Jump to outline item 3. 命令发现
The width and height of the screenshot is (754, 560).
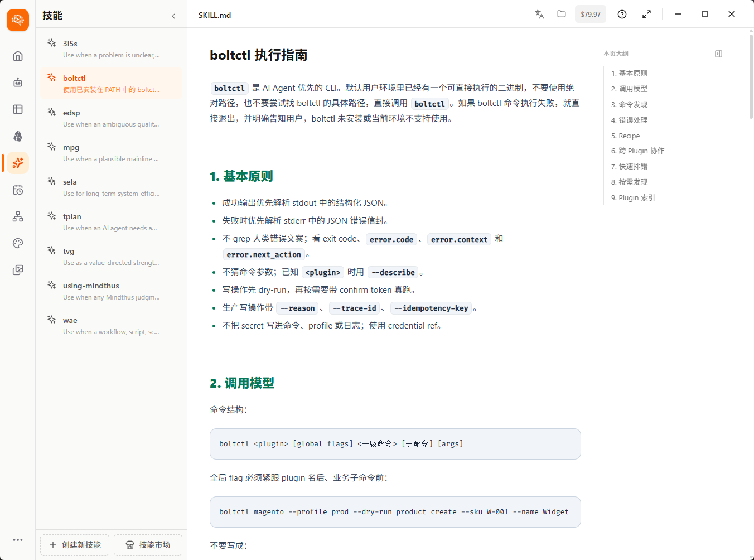pyautogui.click(x=629, y=104)
